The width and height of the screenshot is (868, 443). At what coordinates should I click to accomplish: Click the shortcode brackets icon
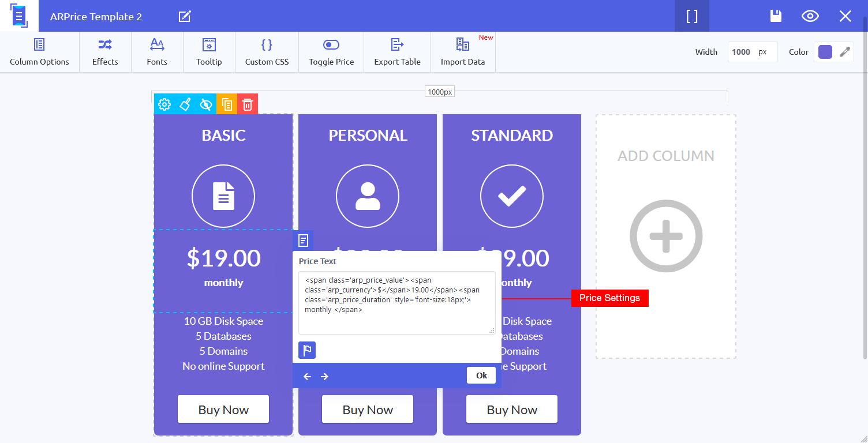[692, 16]
